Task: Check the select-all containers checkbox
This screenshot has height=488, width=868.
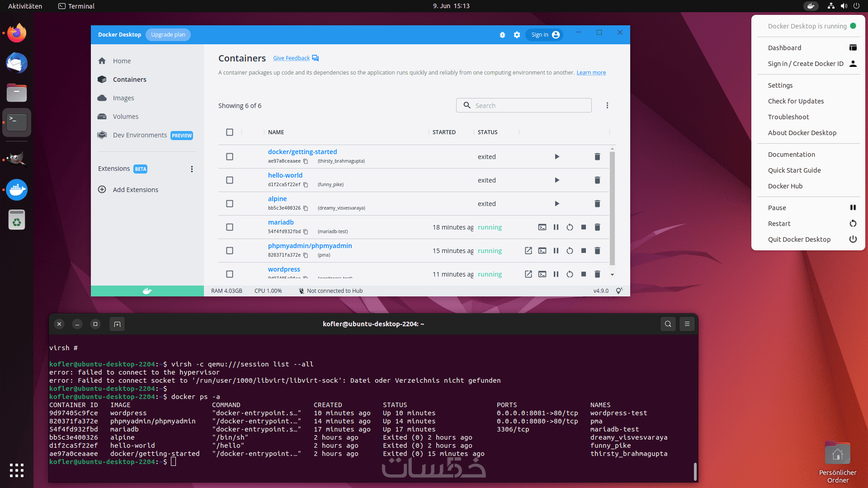Action: click(x=230, y=132)
